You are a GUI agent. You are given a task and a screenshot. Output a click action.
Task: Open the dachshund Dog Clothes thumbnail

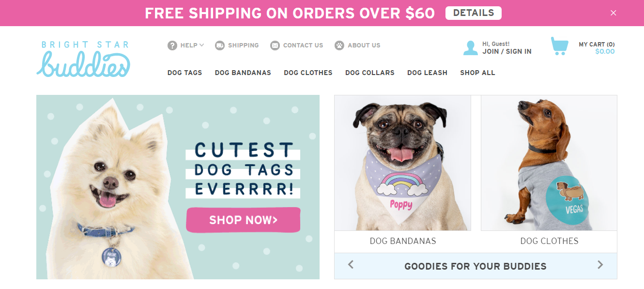[549, 163]
